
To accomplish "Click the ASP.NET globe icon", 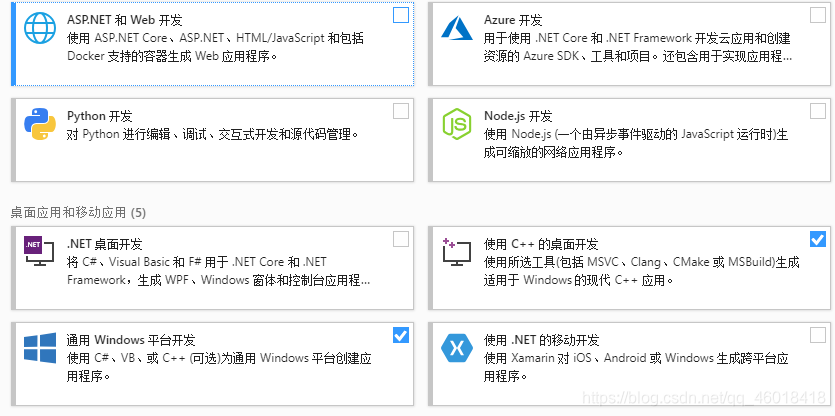I will tap(40, 28).
